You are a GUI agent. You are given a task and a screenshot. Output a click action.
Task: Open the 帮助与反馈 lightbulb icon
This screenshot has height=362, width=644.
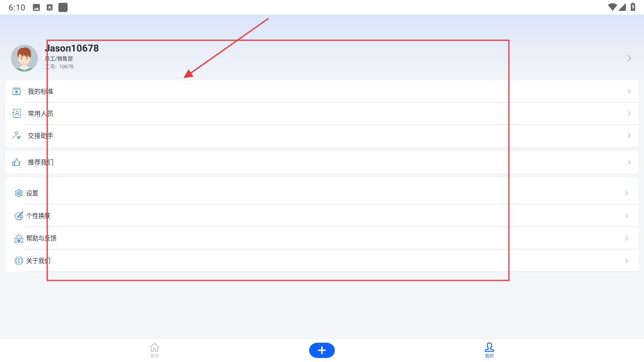click(x=19, y=238)
